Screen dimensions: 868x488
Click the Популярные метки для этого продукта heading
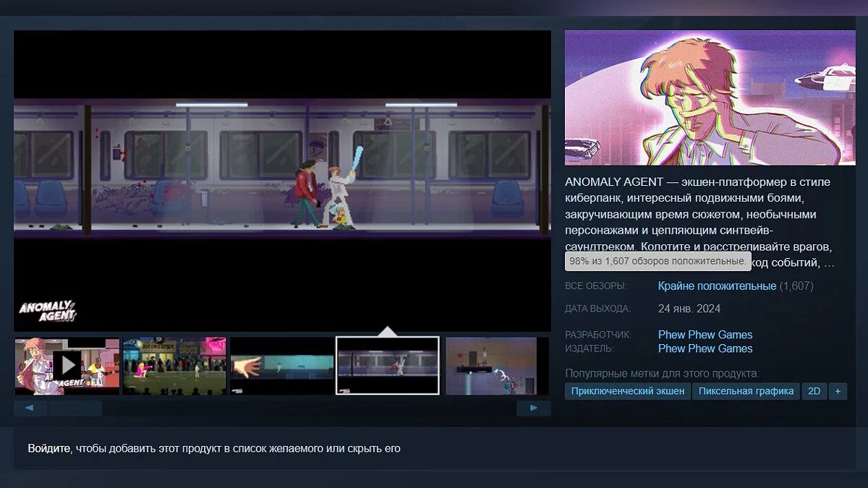tap(663, 374)
